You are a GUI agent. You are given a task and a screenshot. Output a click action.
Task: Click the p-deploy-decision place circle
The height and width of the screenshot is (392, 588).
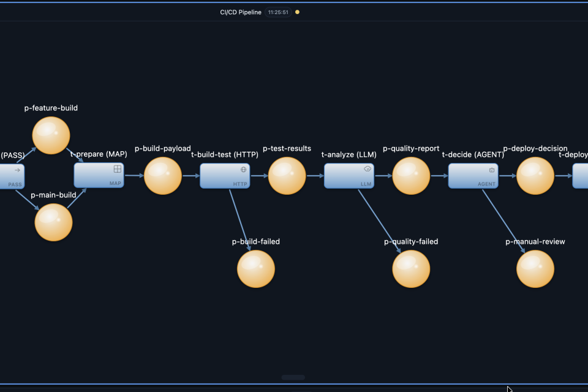535,176
